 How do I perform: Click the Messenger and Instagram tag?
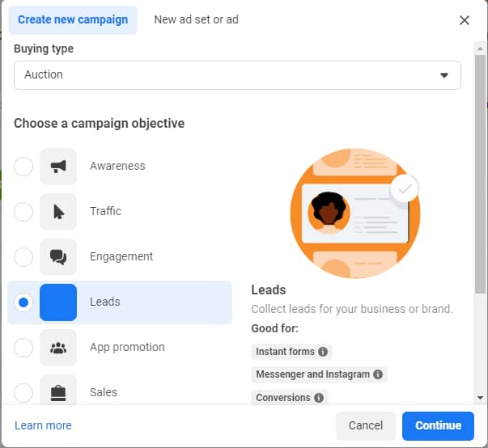(319, 374)
